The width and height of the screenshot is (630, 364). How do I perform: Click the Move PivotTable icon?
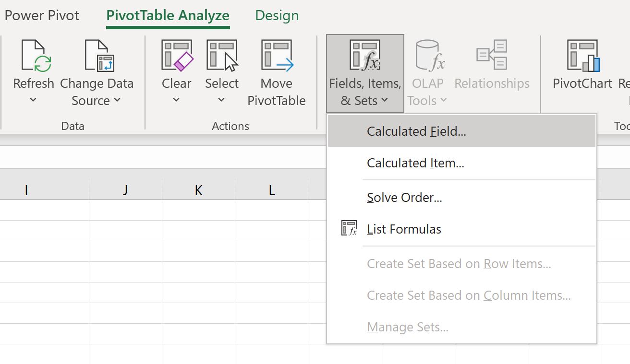click(x=276, y=55)
